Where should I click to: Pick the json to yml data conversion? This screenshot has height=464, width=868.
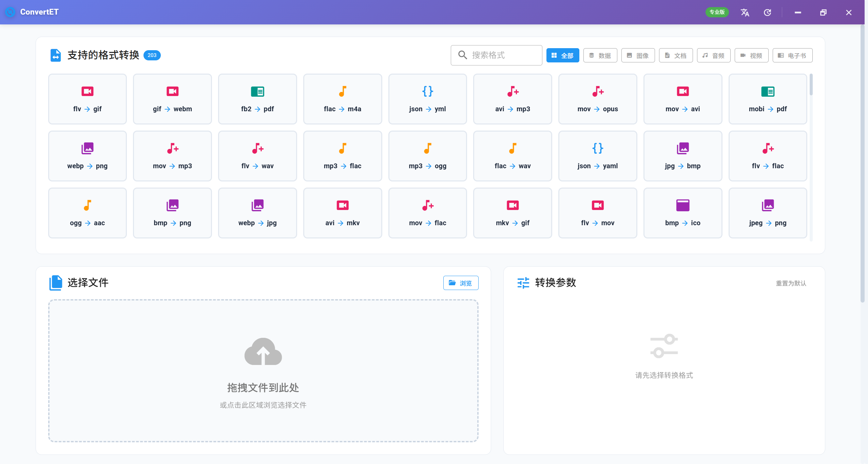click(427, 99)
